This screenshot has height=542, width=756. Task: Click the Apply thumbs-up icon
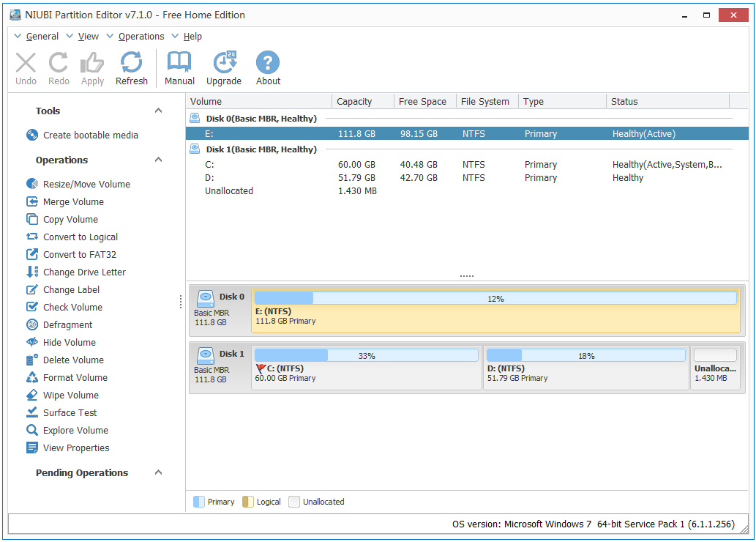tap(92, 63)
